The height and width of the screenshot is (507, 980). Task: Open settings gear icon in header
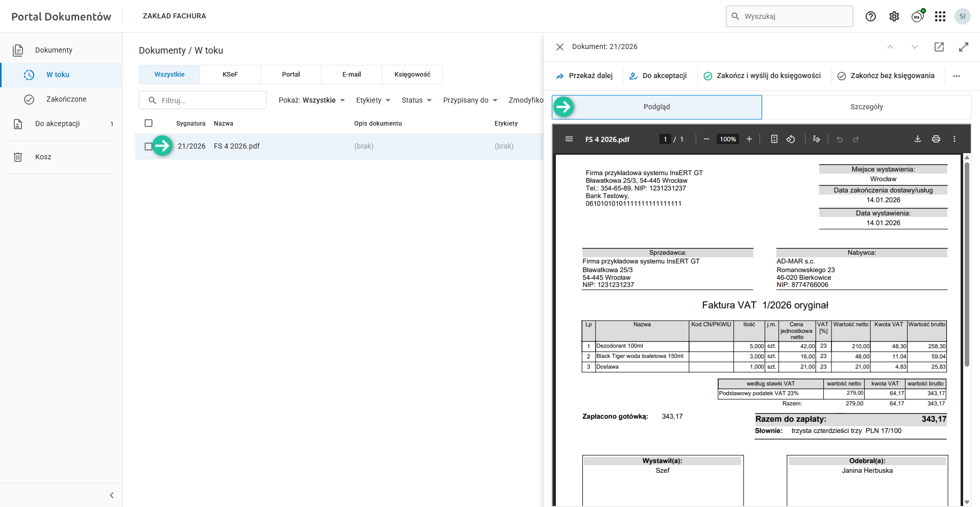coord(894,16)
